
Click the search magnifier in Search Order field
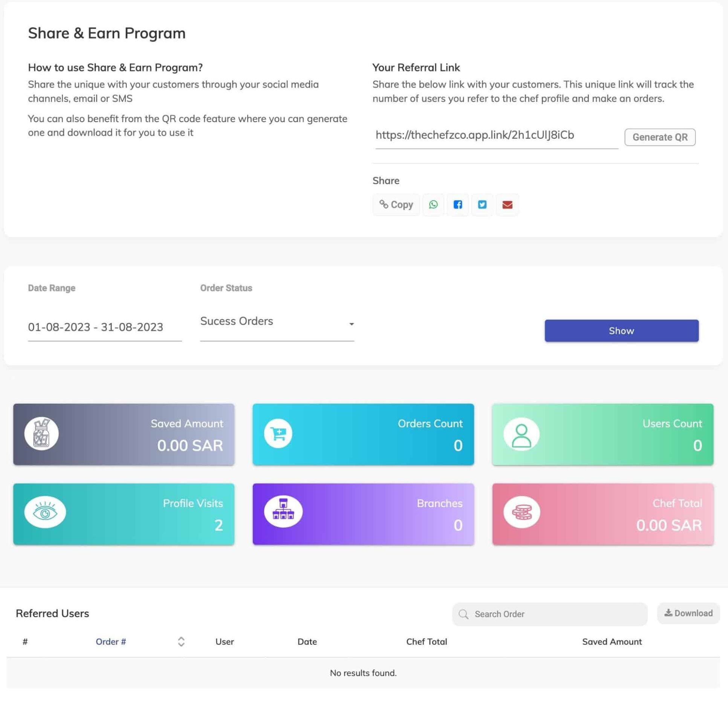pos(463,614)
